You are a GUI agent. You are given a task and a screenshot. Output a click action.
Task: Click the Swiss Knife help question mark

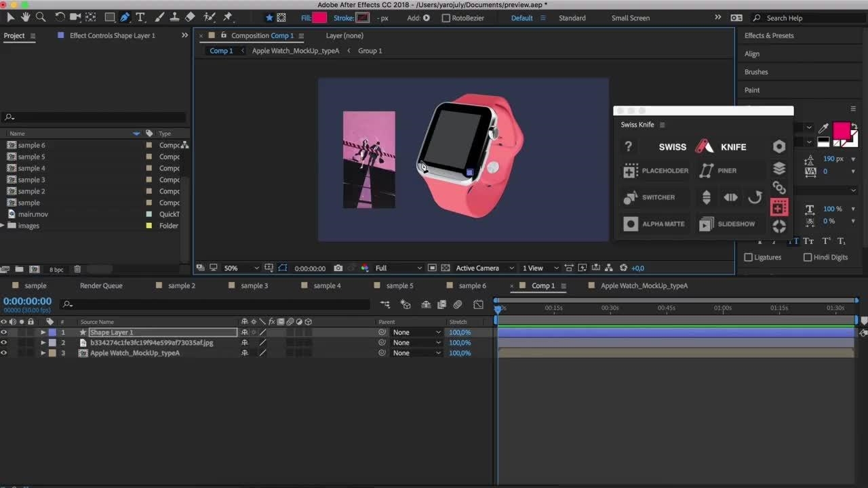pos(629,146)
